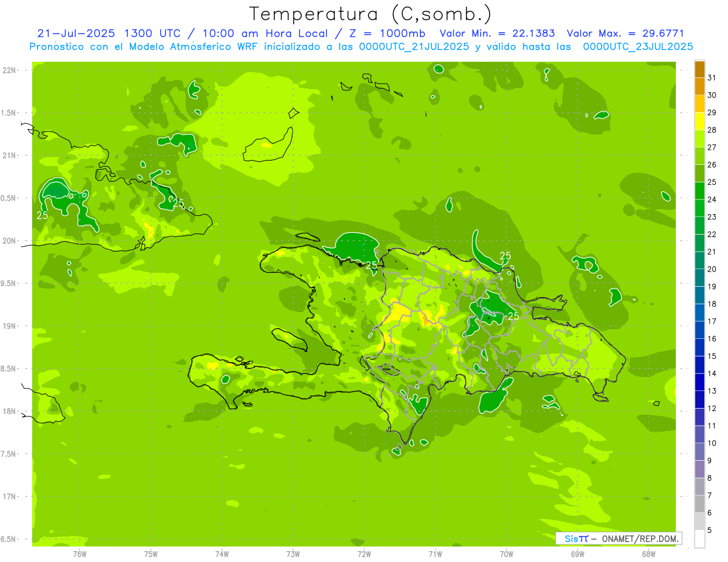728x562 pixels.
Task: Click the '73W' longitude axis label
Action: click(x=293, y=554)
